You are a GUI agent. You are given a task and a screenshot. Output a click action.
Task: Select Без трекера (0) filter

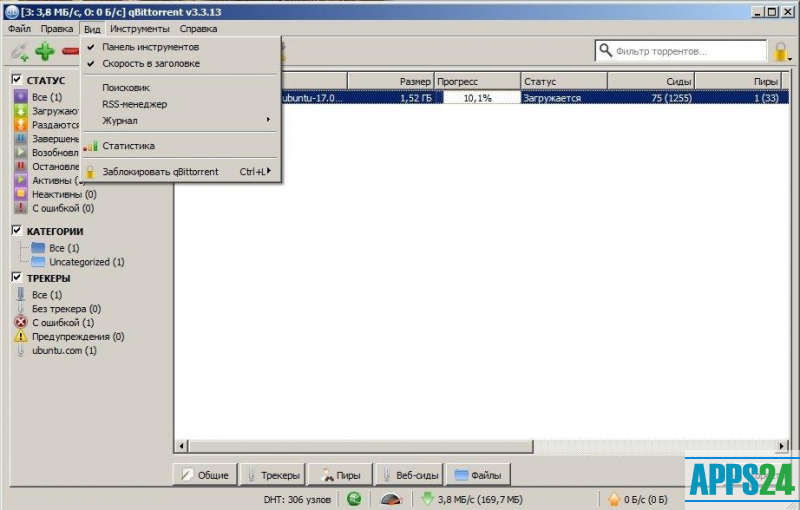[66, 309]
